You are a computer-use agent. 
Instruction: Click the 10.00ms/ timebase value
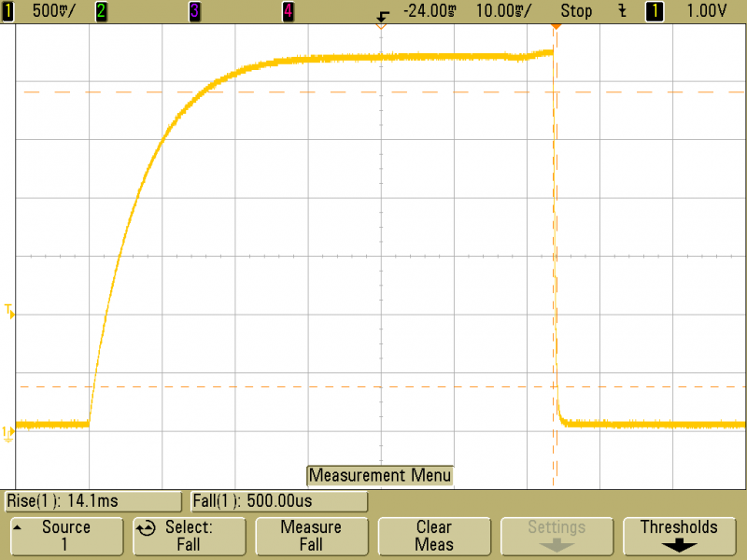pyautogui.click(x=503, y=10)
